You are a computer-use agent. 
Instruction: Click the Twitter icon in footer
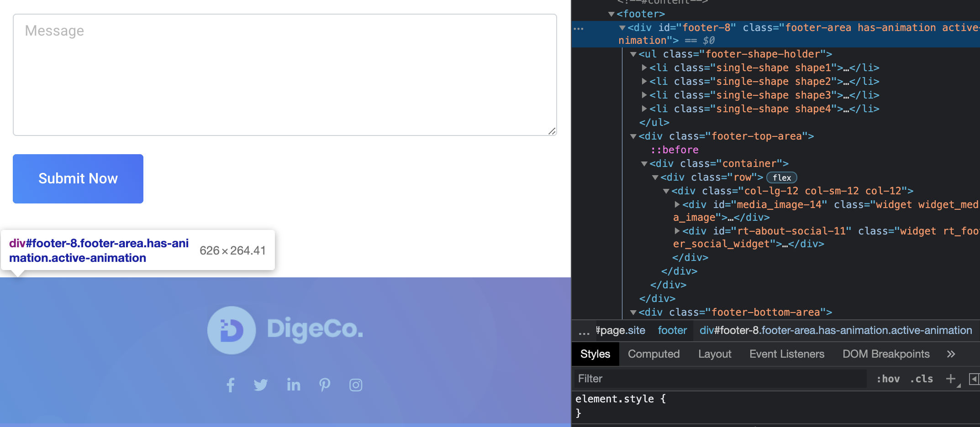(261, 385)
